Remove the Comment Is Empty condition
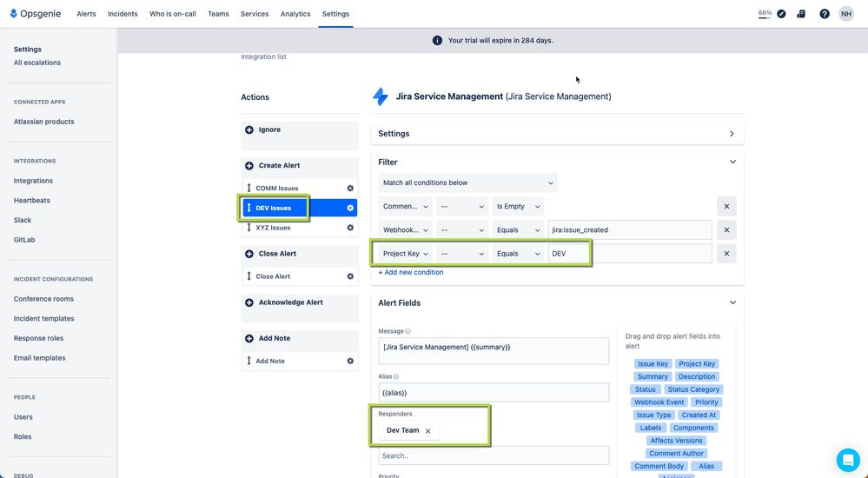This screenshot has height=478, width=868. pos(726,206)
